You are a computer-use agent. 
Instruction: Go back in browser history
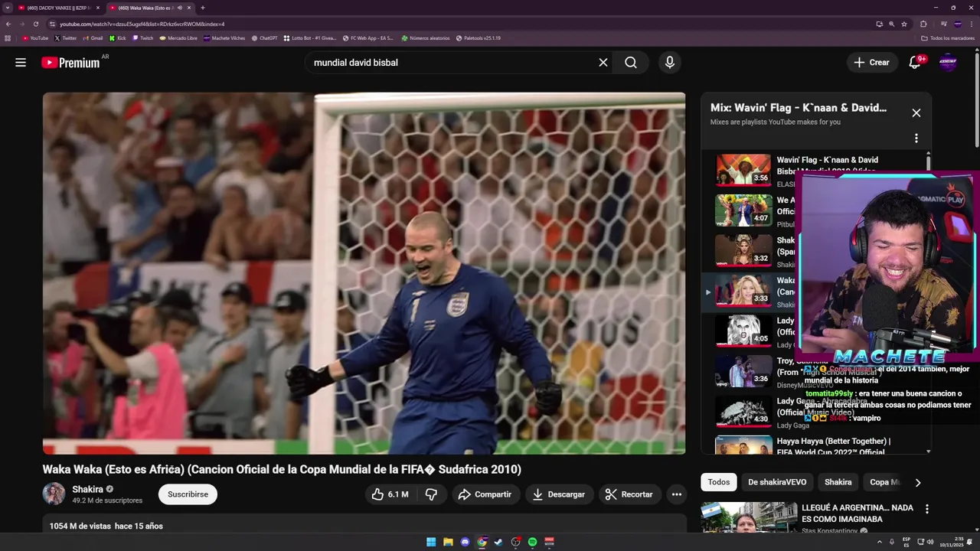point(8,24)
